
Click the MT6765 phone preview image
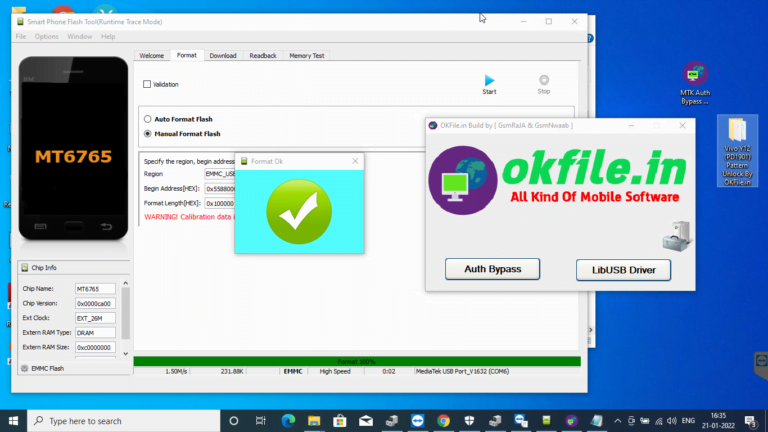pos(73,148)
